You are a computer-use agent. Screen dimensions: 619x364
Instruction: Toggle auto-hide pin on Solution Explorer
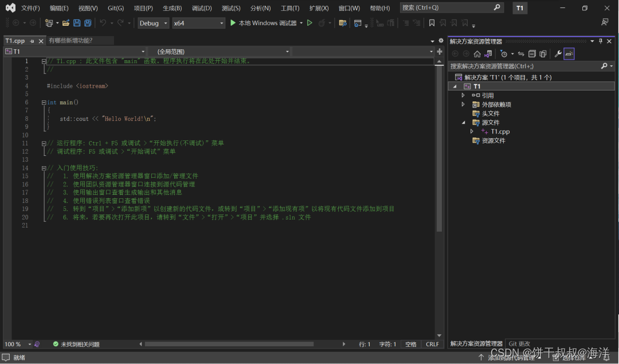click(601, 41)
